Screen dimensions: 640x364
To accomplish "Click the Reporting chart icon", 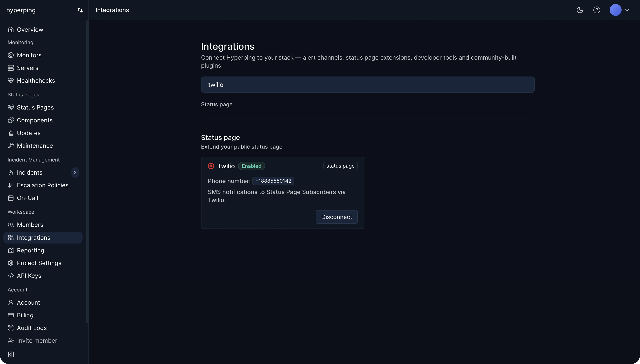I will (11, 250).
